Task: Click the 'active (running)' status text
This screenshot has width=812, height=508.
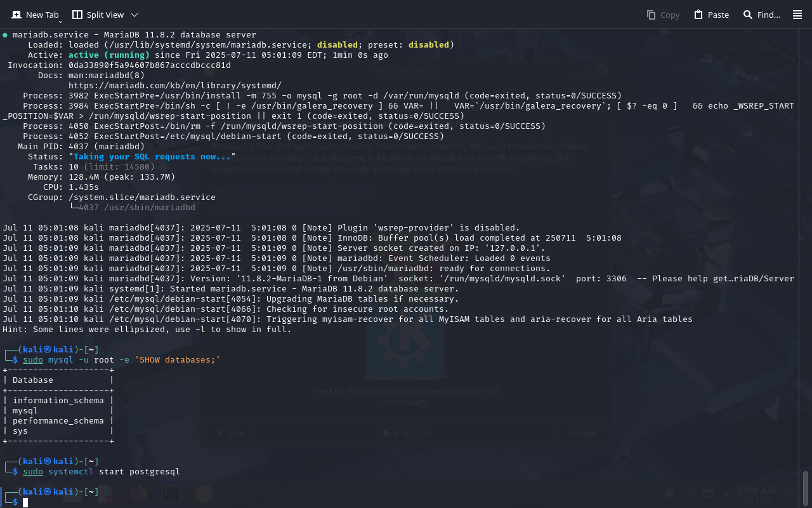Action: tap(109, 55)
